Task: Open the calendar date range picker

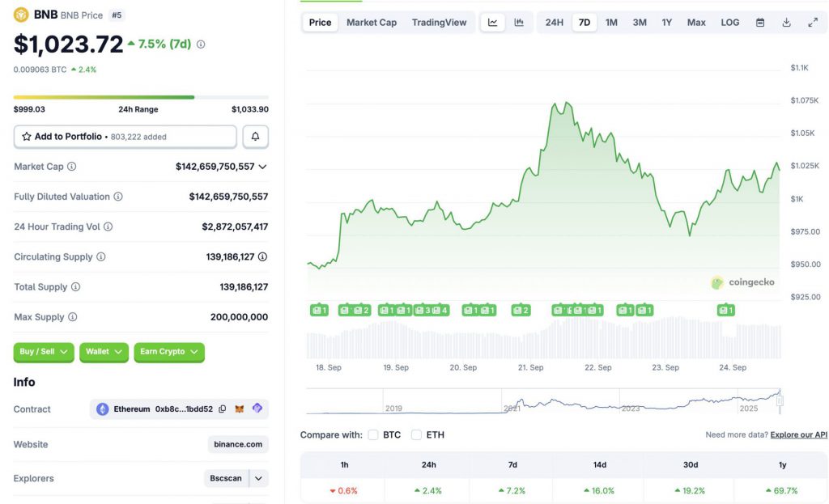Action: (x=760, y=22)
